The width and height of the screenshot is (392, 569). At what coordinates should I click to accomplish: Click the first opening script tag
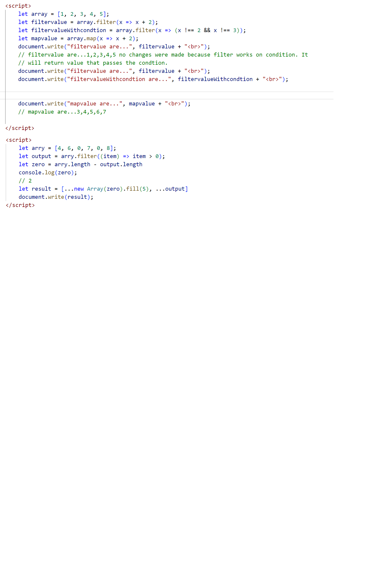coord(18,6)
